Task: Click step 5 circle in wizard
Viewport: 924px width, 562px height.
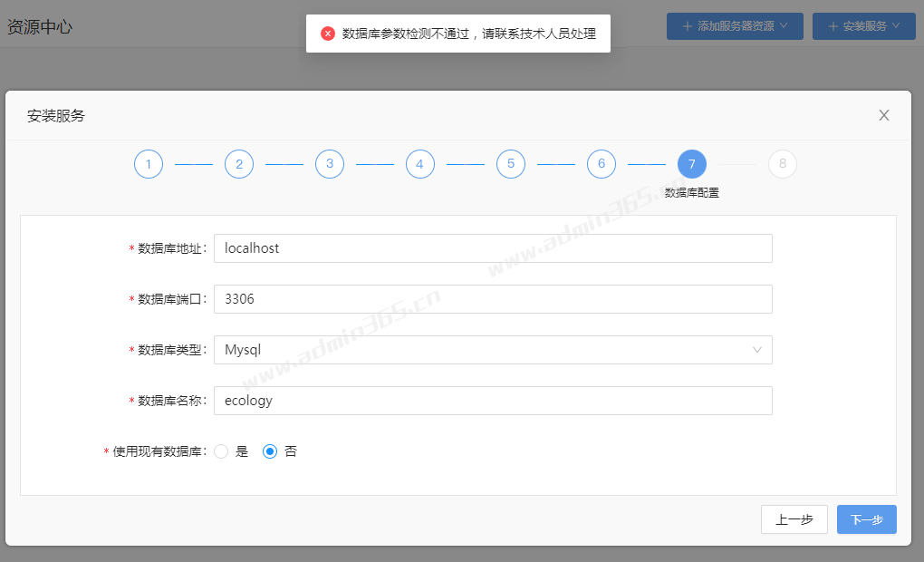Action: pos(511,164)
